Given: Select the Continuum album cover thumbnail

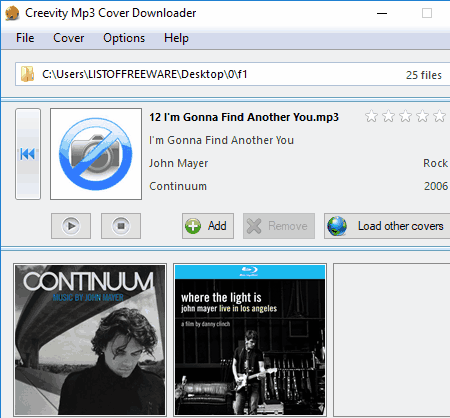Looking at the screenshot, I should click(90, 340).
